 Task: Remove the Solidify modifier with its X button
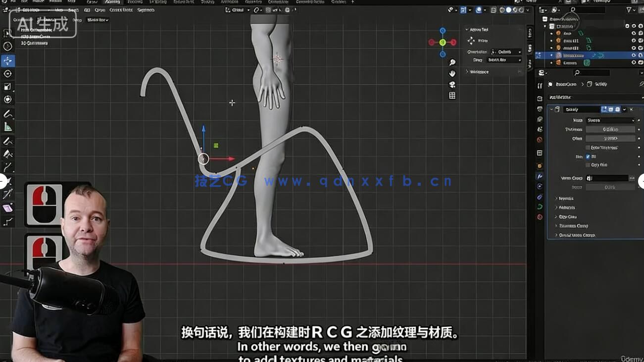coord(631,109)
